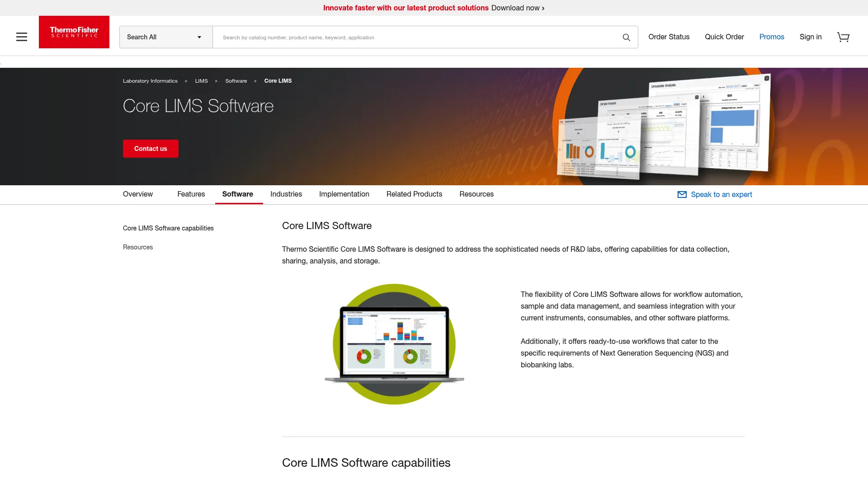Click the Innovate faster promotional banner text
The width and height of the screenshot is (868, 488).
coord(406,8)
